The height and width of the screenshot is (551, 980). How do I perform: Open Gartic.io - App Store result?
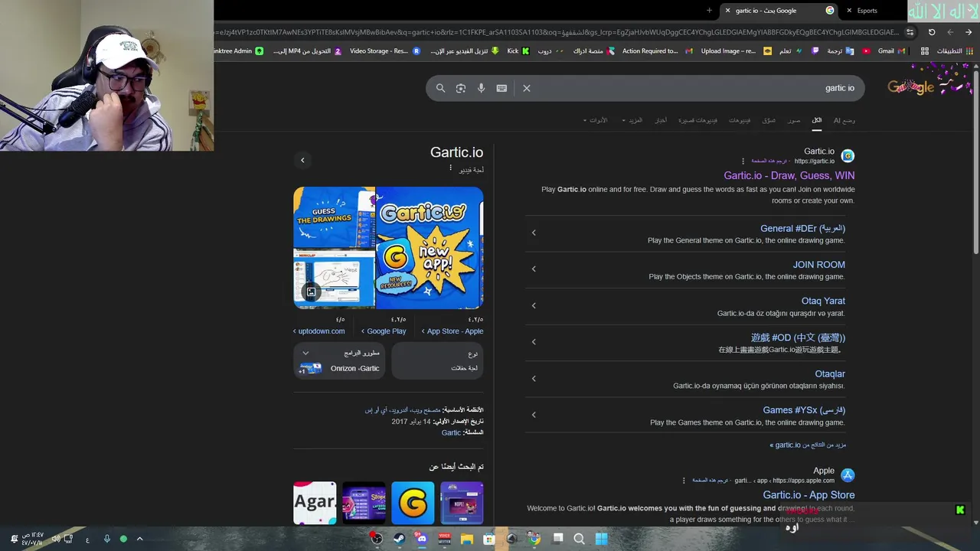pos(808,495)
